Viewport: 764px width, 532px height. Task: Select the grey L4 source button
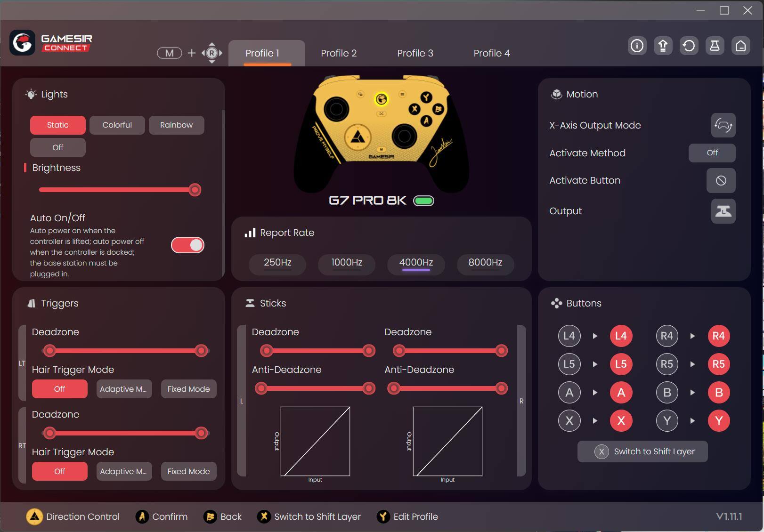click(569, 336)
